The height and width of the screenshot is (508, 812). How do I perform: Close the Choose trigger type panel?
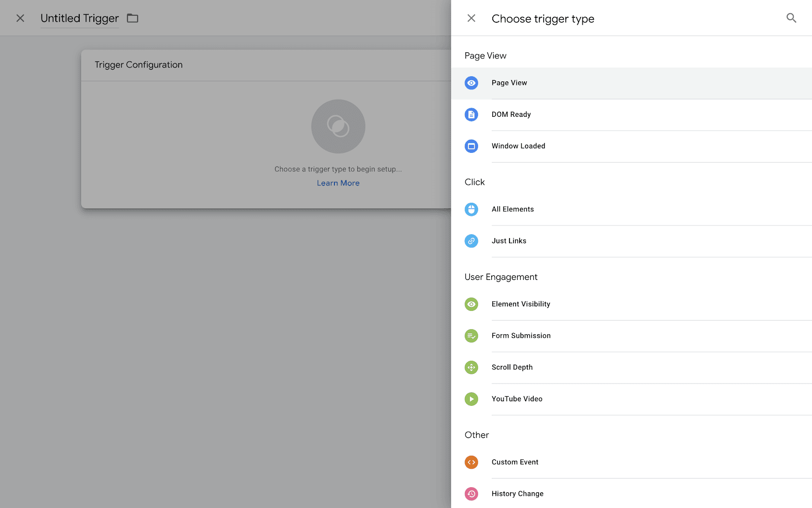pos(471,18)
